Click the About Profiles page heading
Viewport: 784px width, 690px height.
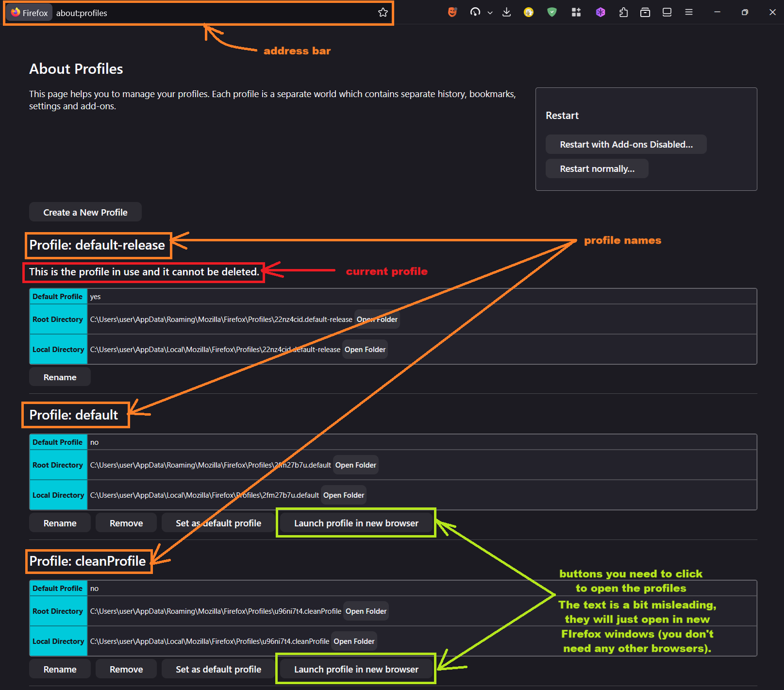(76, 69)
